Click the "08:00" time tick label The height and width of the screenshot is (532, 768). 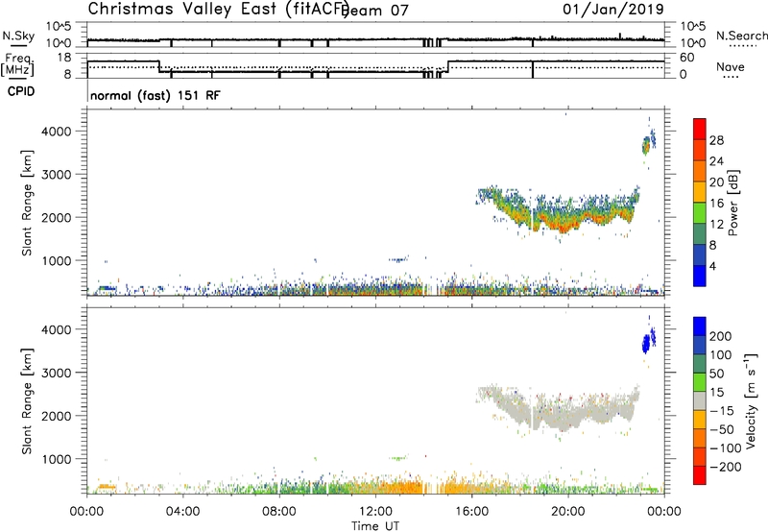[x=279, y=512]
